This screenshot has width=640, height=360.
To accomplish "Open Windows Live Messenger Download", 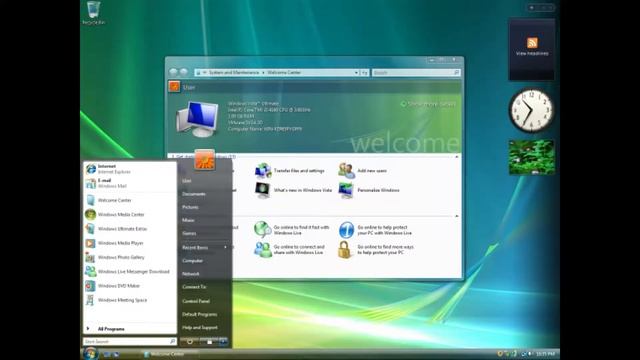I will point(130,272).
